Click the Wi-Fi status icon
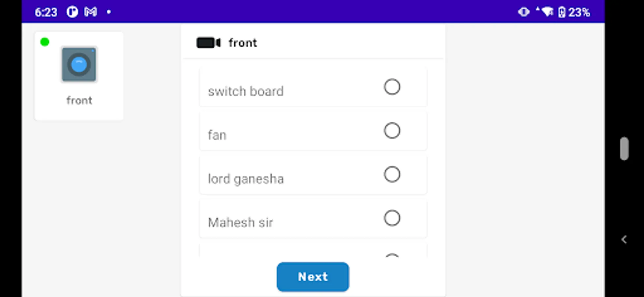644x297 pixels. (x=547, y=11)
